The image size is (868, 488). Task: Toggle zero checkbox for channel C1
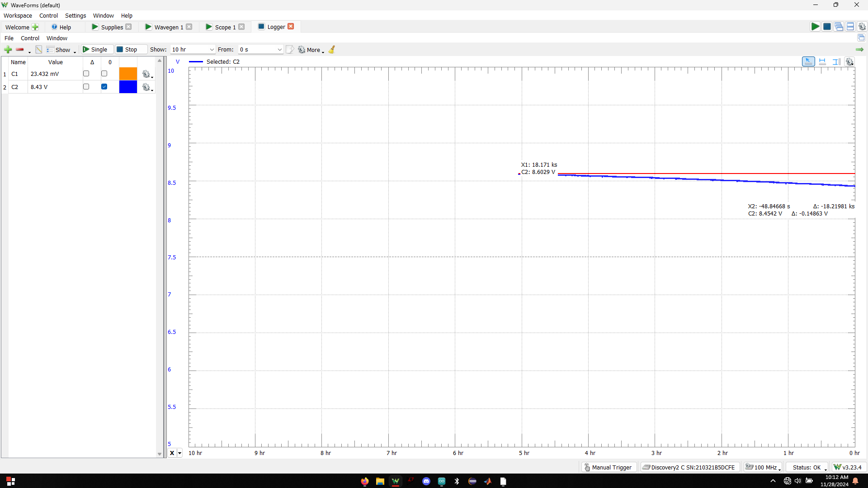104,74
